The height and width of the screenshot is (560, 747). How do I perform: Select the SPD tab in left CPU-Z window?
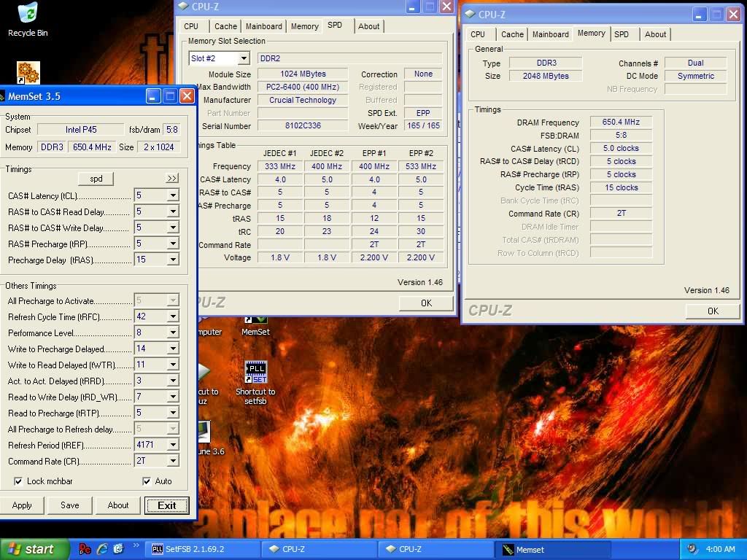coord(335,26)
